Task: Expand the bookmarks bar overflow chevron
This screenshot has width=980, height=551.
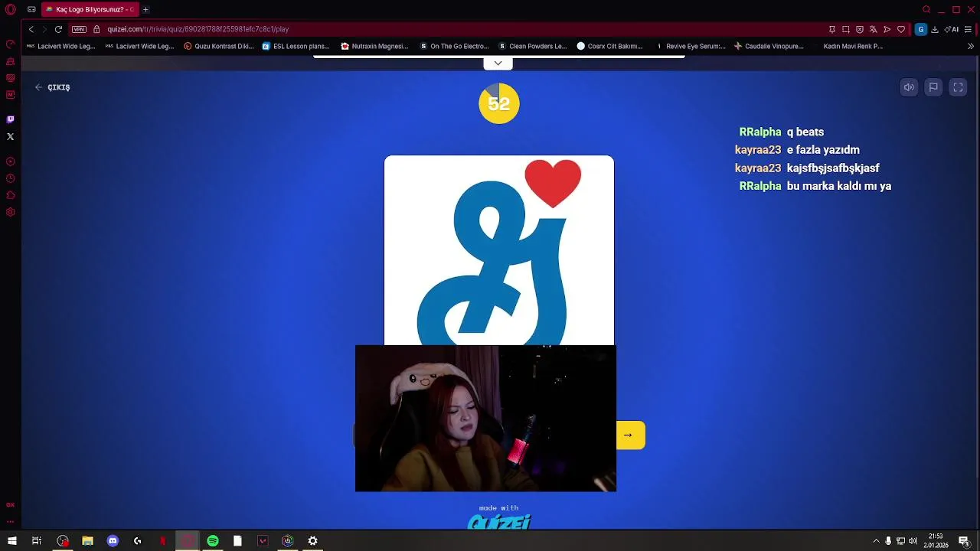Action: pyautogui.click(x=971, y=46)
